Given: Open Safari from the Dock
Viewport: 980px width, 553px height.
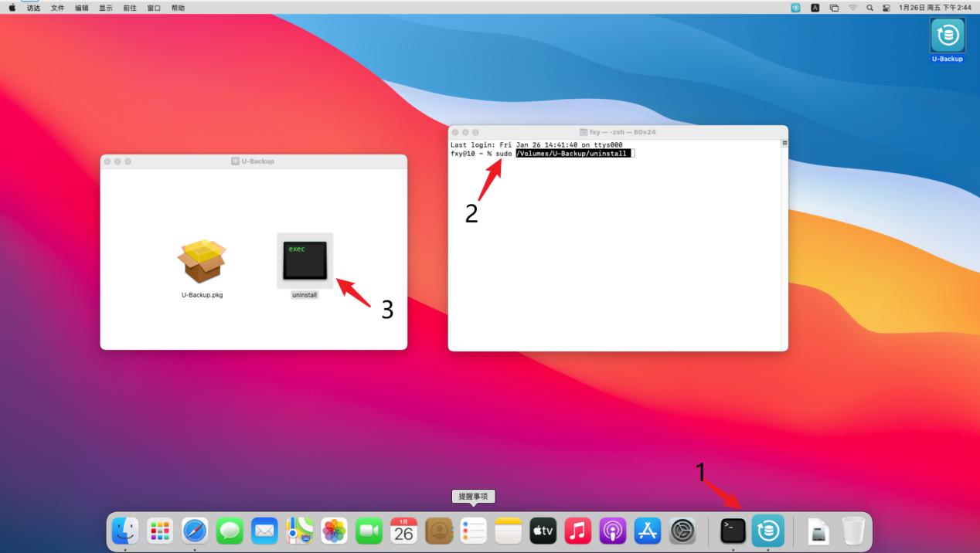Looking at the screenshot, I should tap(194, 531).
